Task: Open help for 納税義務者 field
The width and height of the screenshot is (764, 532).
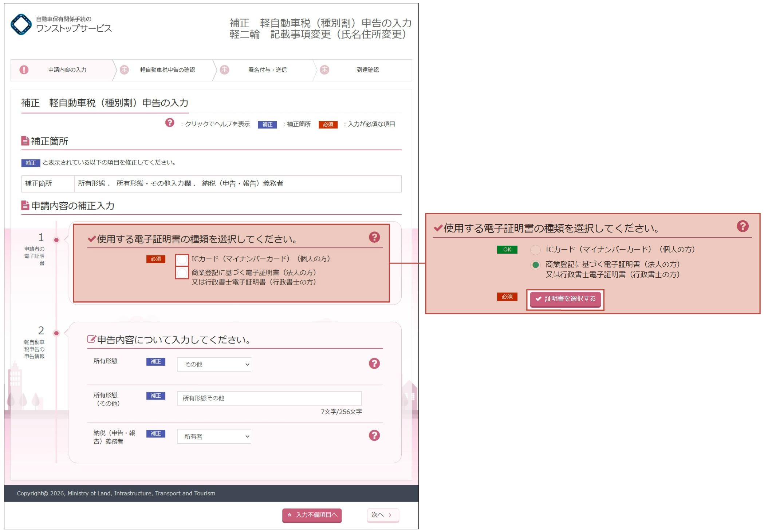Action: click(374, 436)
